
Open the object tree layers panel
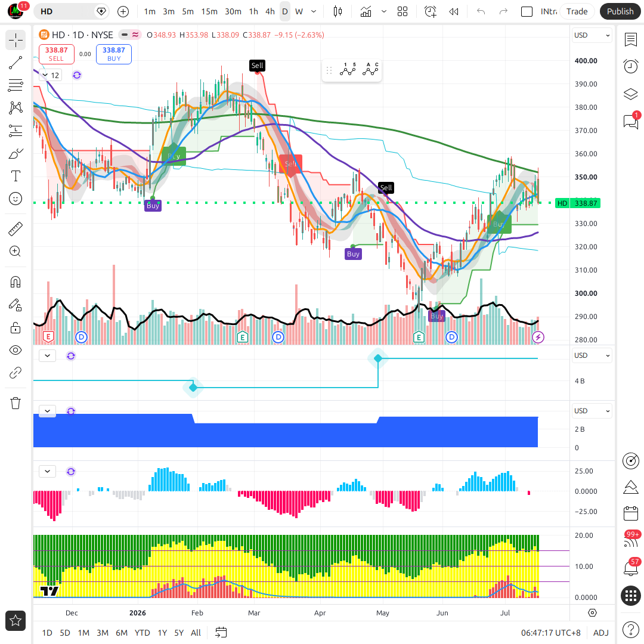pyautogui.click(x=630, y=94)
